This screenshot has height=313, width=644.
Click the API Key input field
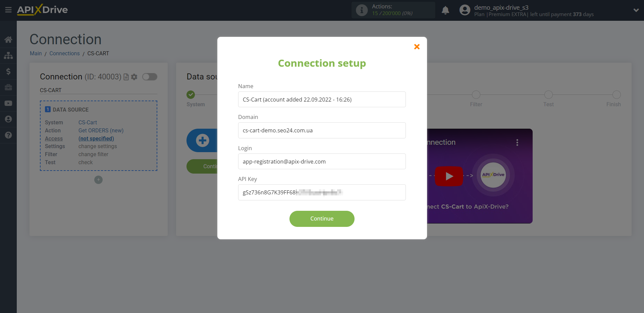tap(322, 192)
